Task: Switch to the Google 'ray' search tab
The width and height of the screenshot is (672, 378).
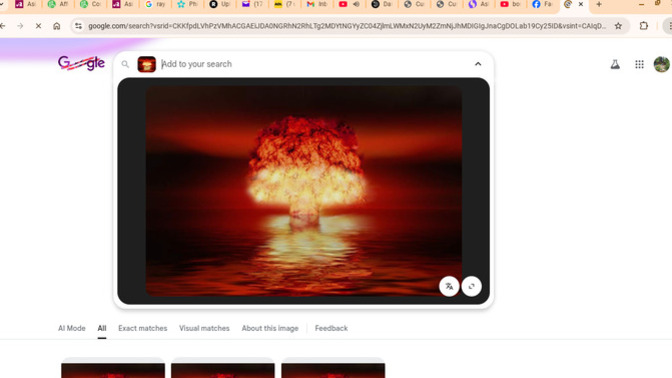Action: (155, 4)
